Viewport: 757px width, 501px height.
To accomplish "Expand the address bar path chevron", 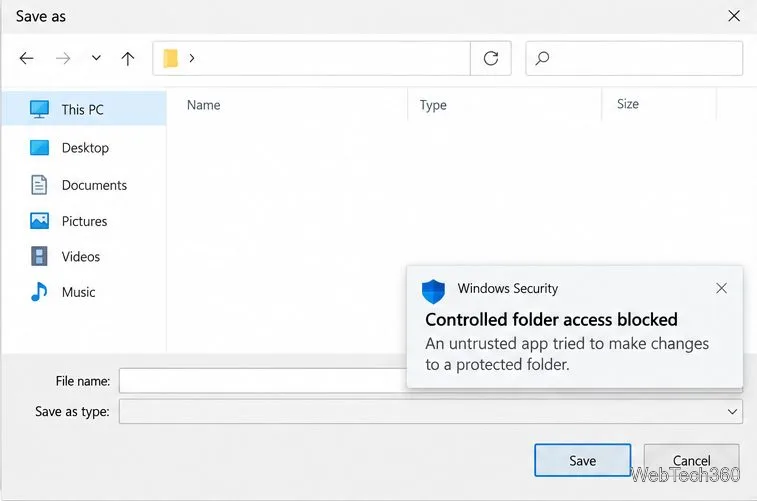I will click(x=192, y=58).
